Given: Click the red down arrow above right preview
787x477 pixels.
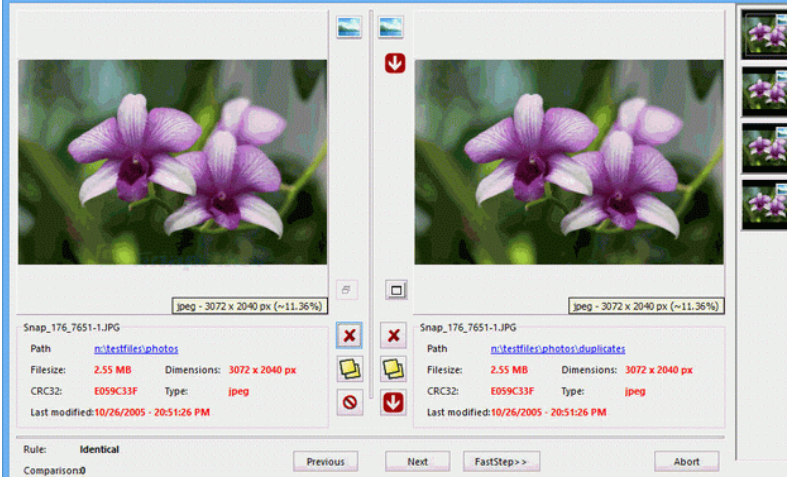Looking at the screenshot, I should click(x=394, y=64).
